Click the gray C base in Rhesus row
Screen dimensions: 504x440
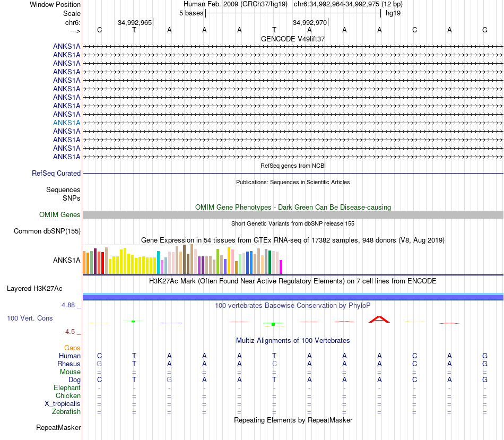(x=274, y=364)
